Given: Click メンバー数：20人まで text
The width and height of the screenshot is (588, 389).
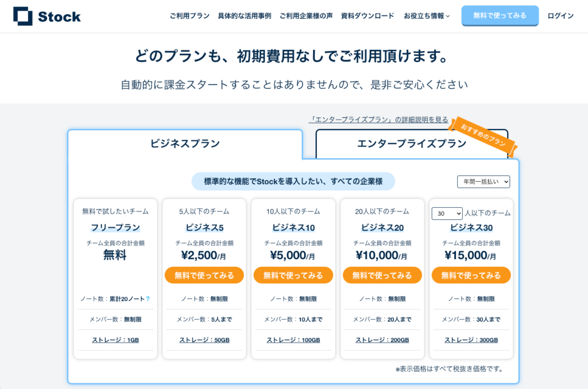Looking at the screenshot, I should (382, 320).
